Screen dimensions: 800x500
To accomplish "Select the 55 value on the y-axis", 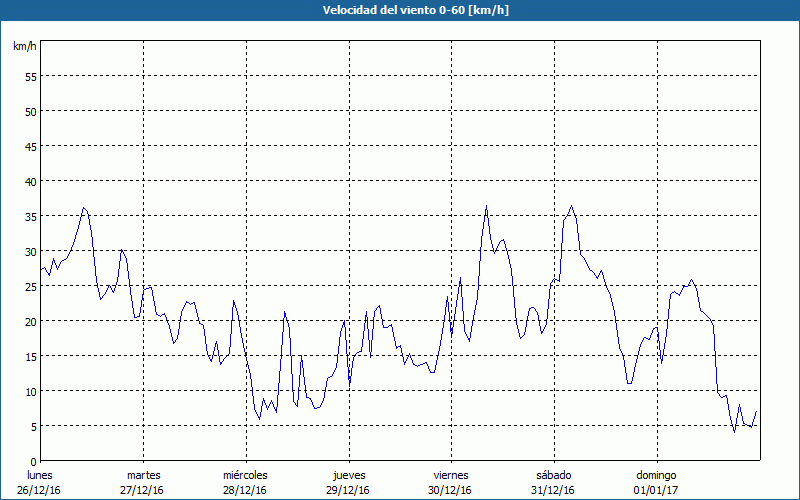I will click(30, 76).
